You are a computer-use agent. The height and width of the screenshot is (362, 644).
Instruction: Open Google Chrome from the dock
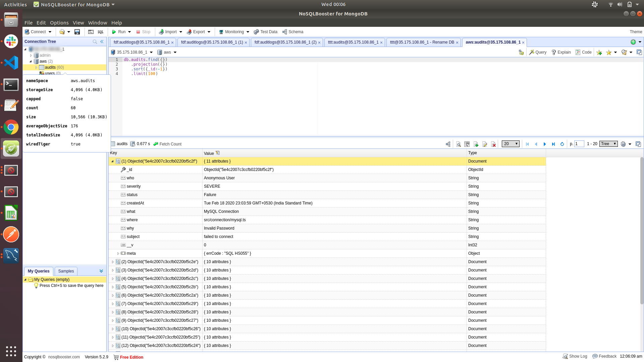pos(11,127)
